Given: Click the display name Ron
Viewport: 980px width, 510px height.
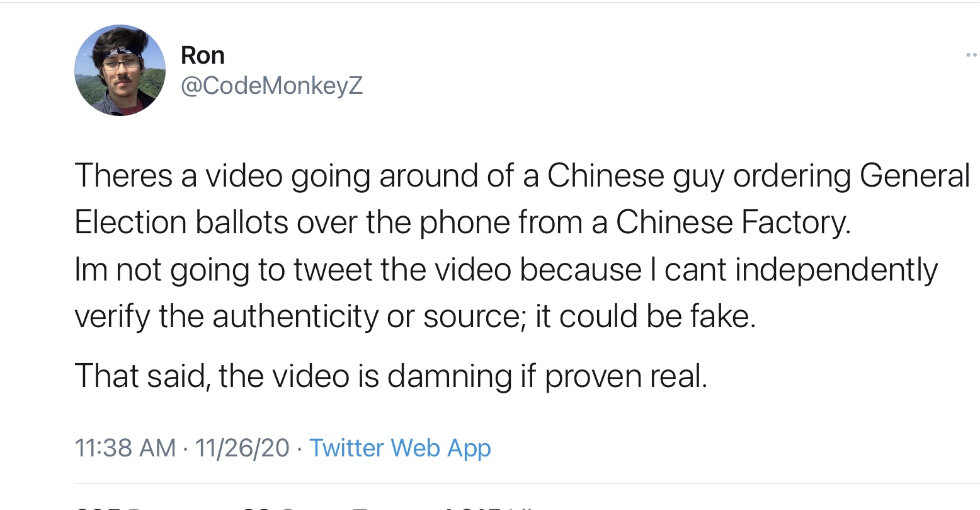Looking at the screenshot, I should point(203,55).
